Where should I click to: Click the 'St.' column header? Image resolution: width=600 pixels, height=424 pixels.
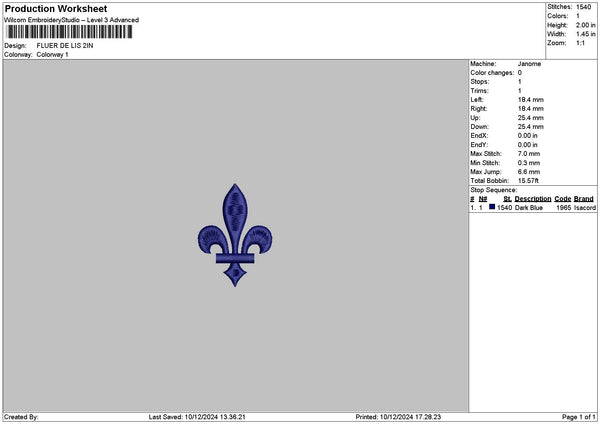coord(507,199)
